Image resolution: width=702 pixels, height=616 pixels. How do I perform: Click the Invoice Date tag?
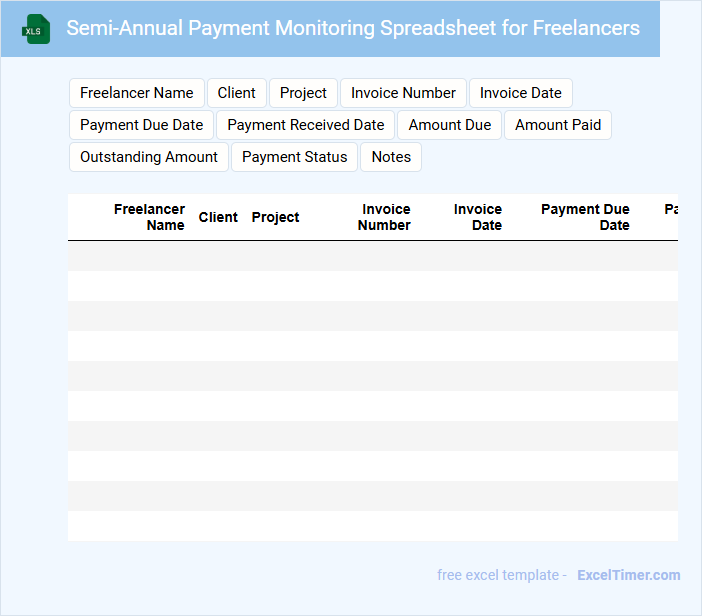(x=520, y=93)
